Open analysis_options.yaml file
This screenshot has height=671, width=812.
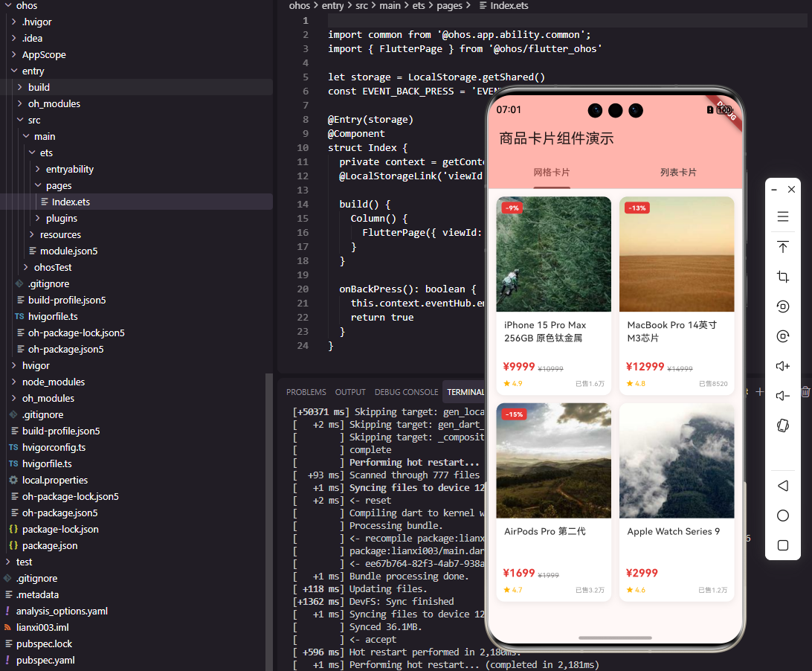coord(62,611)
